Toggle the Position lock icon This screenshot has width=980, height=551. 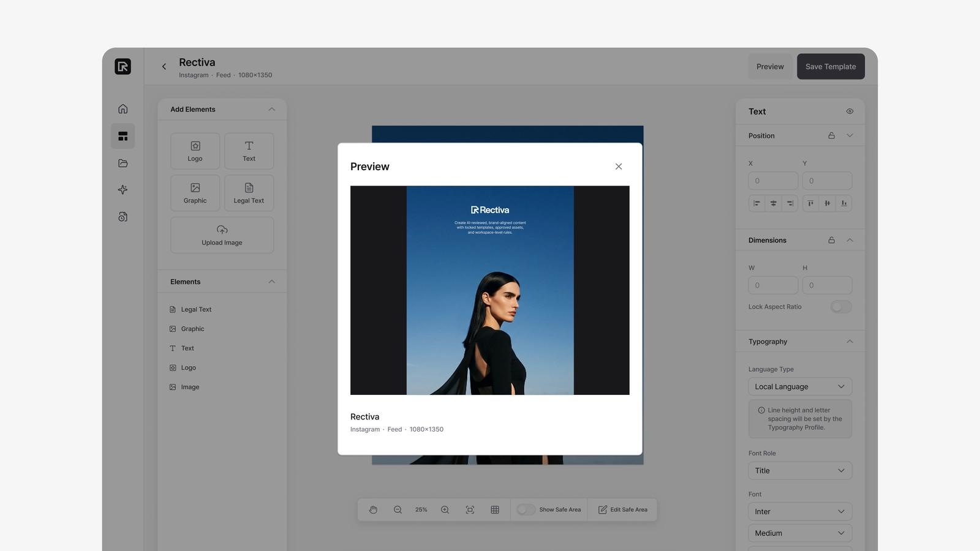click(x=831, y=136)
